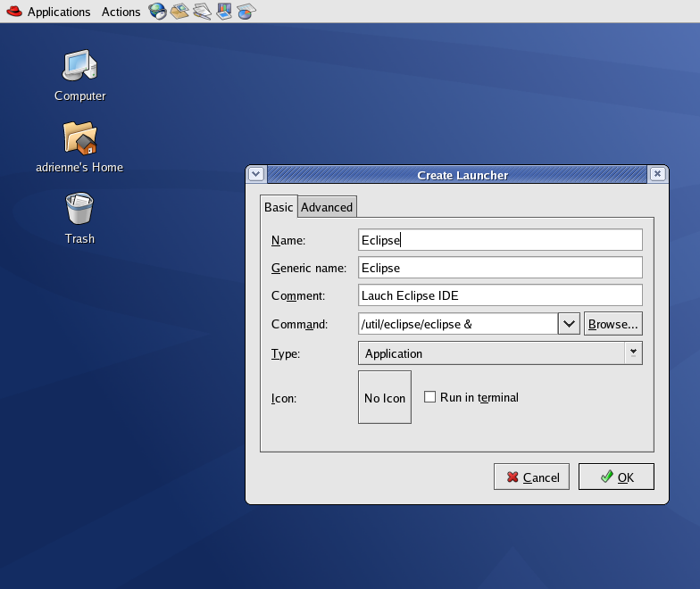Launch the spreadsheet panel icon
700x589 pixels.
(246, 12)
